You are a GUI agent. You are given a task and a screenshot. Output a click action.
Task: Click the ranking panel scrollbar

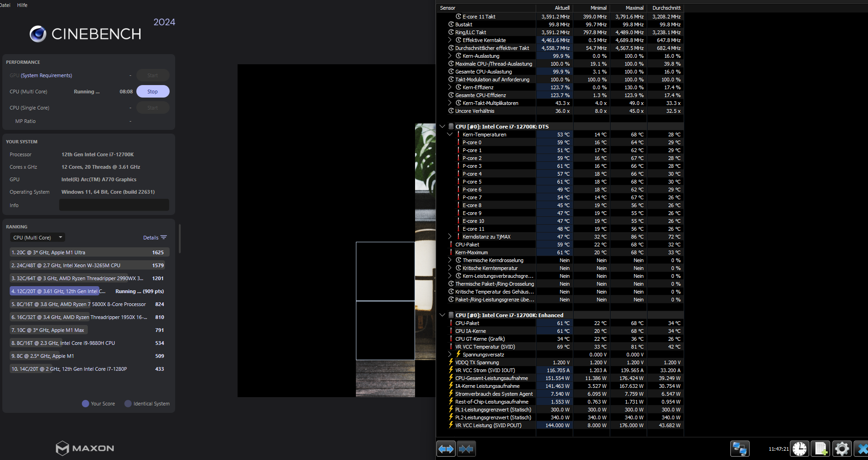click(179, 239)
